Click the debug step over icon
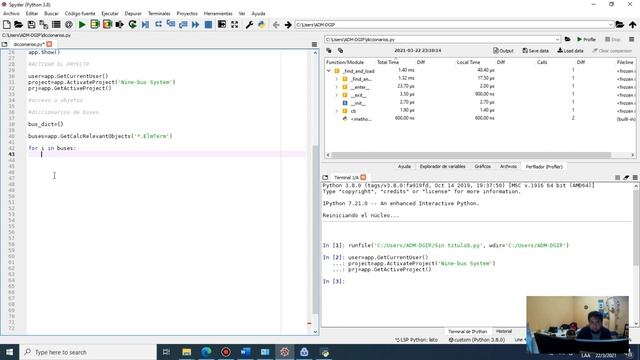 pyautogui.click(x=158, y=25)
